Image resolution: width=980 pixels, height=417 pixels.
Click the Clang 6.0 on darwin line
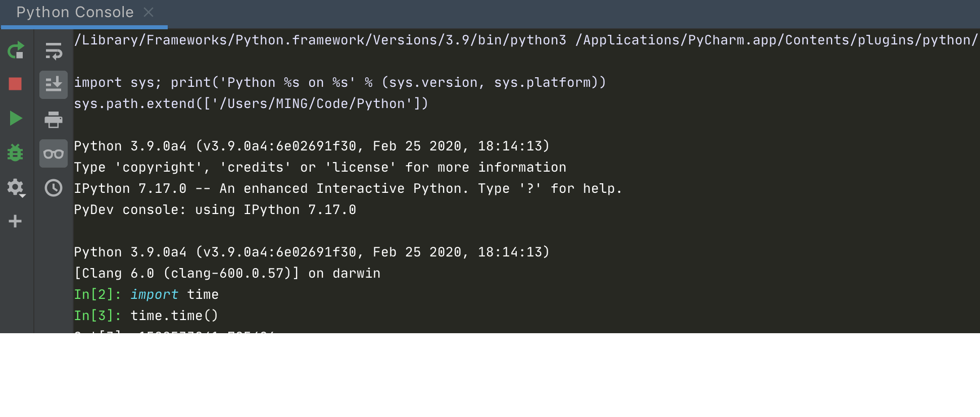pos(227,273)
